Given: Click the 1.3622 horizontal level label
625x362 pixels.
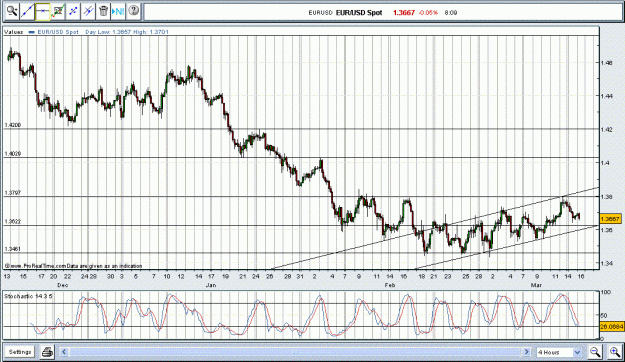Looking at the screenshot, I should tap(12, 222).
